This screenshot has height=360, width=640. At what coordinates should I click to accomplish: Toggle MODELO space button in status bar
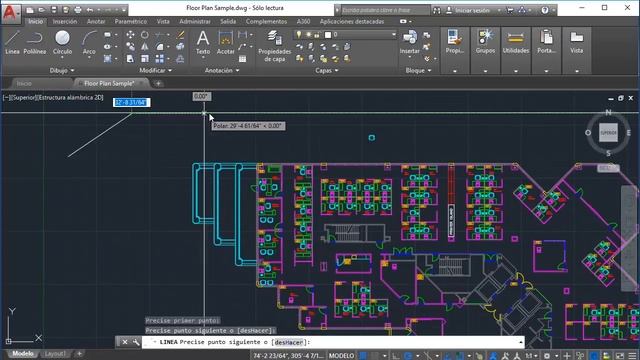pyautogui.click(x=341, y=356)
